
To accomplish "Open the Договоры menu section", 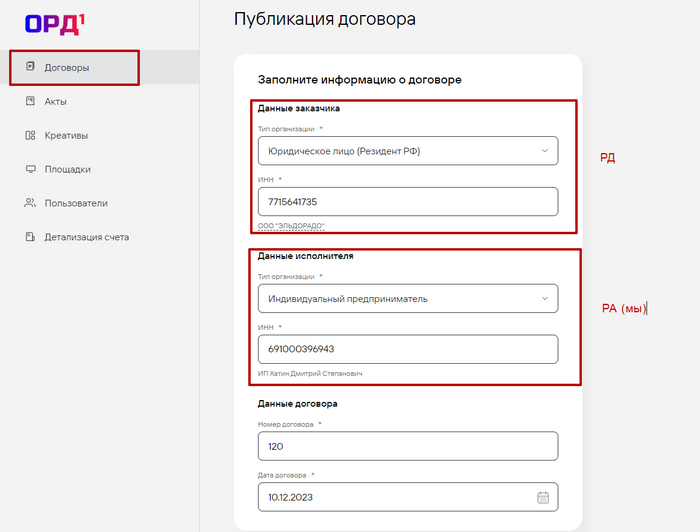I will pyautogui.click(x=67, y=67).
